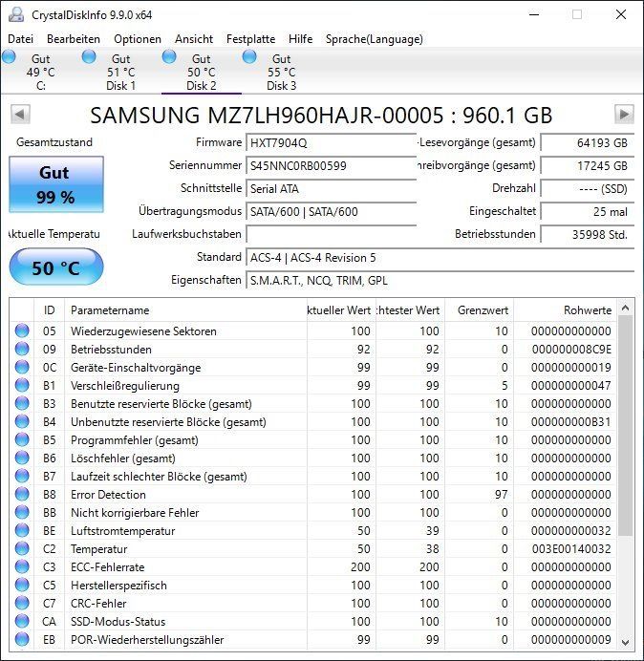Click status orb of POR-Wiederherstellungszähler row
This screenshot has height=661, width=644.
[22, 639]
